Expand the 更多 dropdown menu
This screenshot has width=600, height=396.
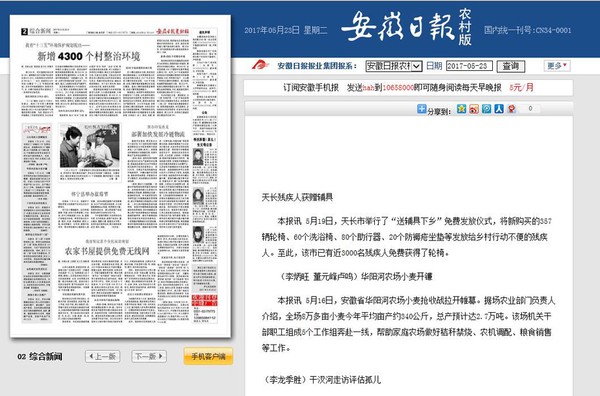[x=557, y=66]
